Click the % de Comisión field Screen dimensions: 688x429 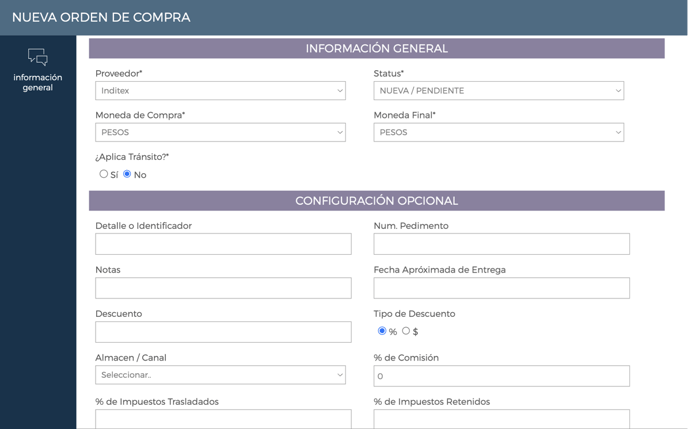point(502,376)
